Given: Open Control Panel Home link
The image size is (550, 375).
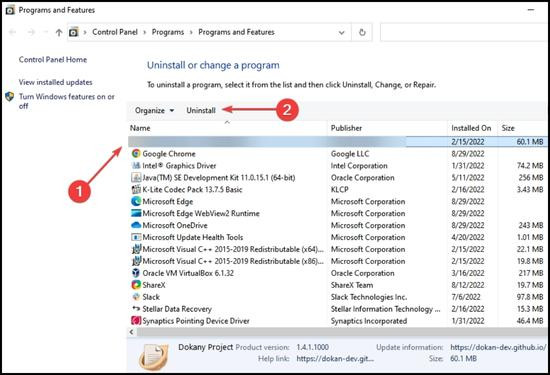Looking at the screenshot, I should point(53,60).
